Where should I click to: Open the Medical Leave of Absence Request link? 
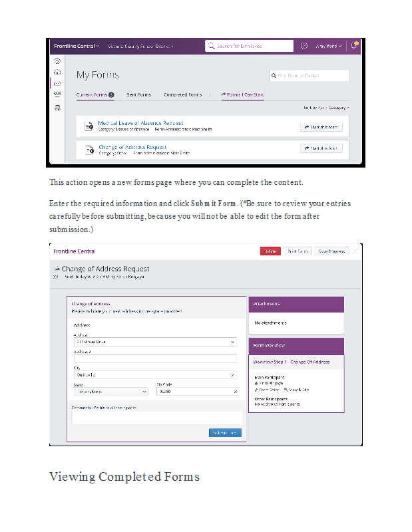click(x=140, y=123)
